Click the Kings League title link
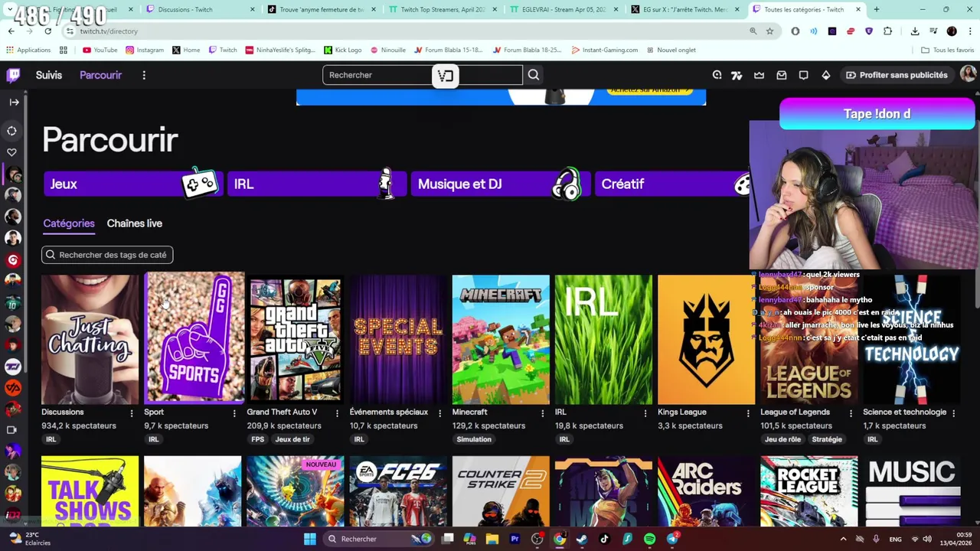This screenshot has width=980, height=551. [x=681, y=412]
